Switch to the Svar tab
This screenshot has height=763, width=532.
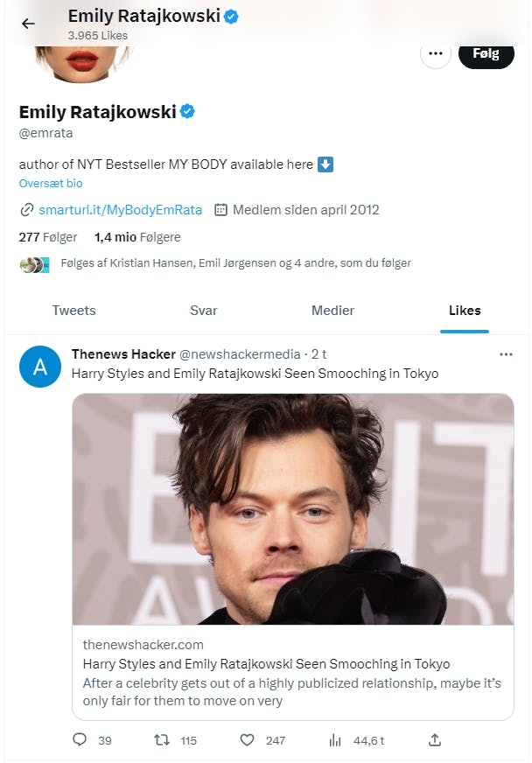[203, 311]
